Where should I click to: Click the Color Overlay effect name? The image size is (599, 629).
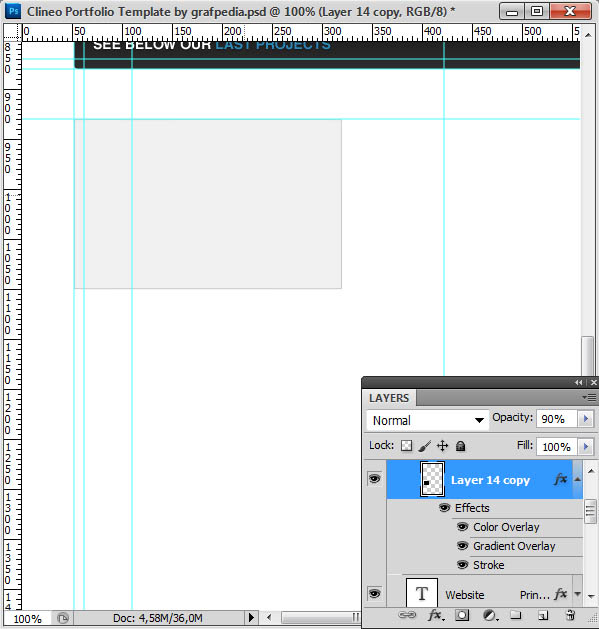506,527
